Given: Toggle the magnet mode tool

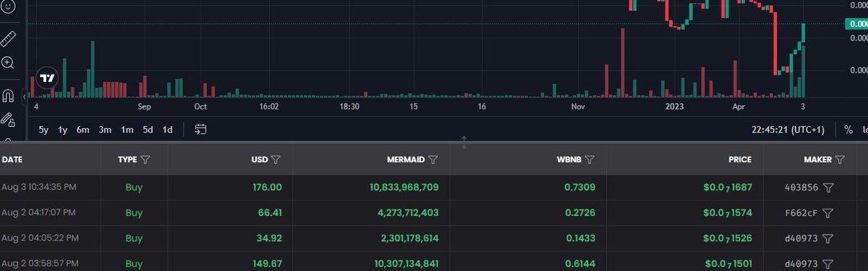Looking at the screenshot, I should point(8,96).
